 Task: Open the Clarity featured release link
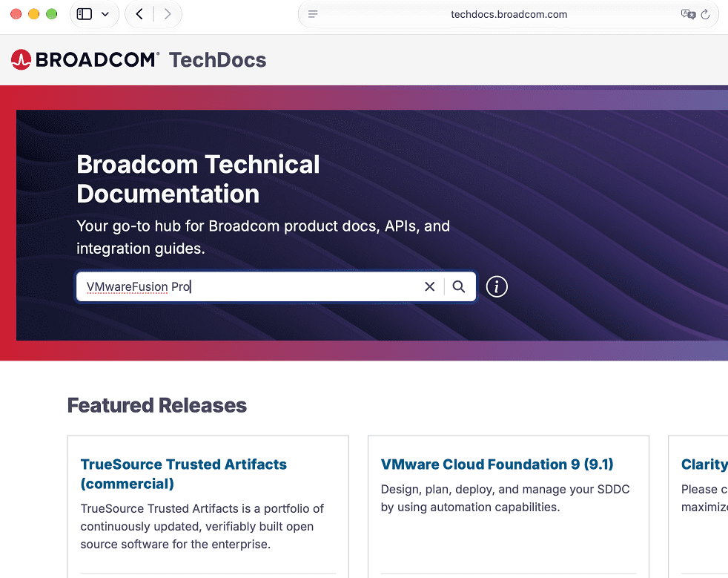(704, 464)
